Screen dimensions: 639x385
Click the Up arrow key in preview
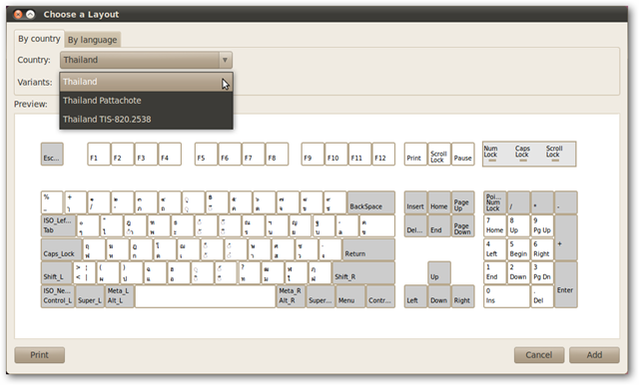pos(439,273)
